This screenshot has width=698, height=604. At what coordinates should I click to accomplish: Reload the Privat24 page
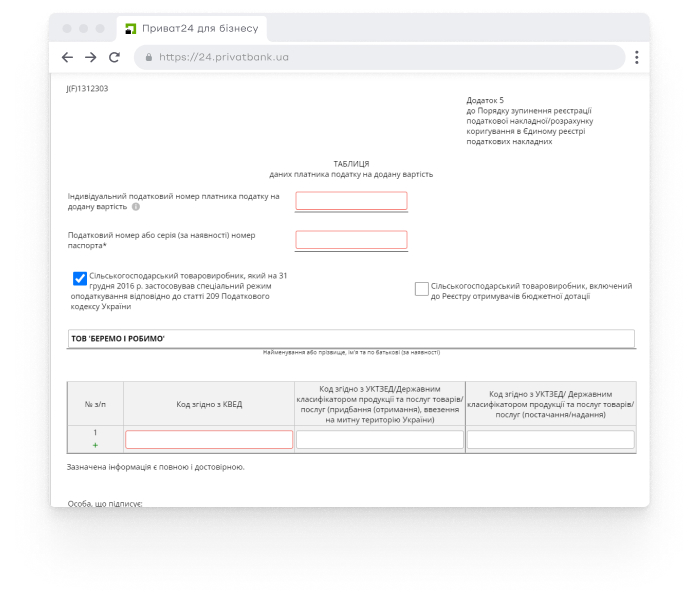click(x=115, y=58)
